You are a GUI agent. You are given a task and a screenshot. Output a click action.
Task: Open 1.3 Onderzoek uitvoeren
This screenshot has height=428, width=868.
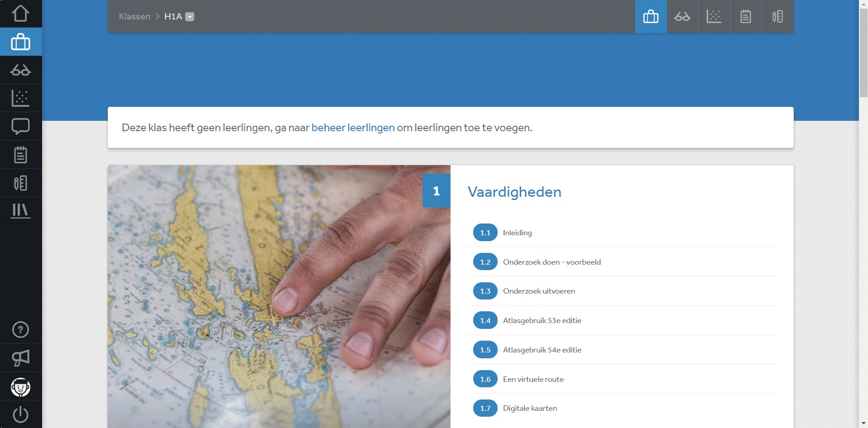622,291
